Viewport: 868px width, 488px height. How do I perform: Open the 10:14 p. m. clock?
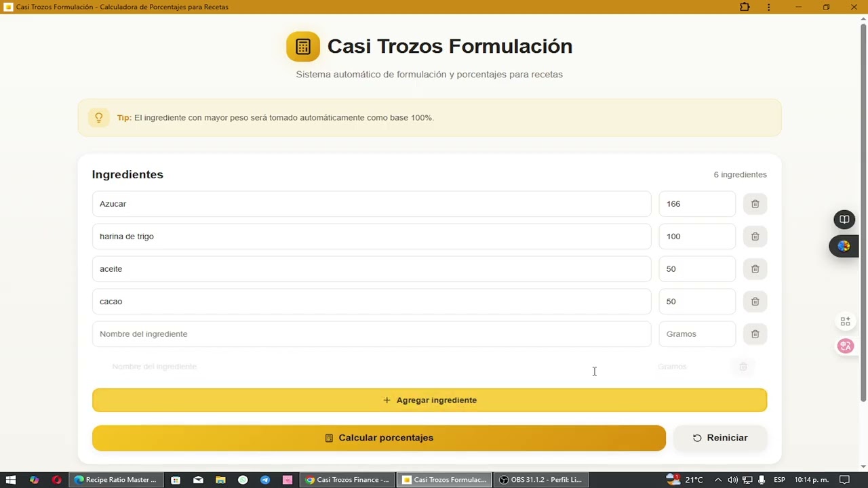[812, 480]
